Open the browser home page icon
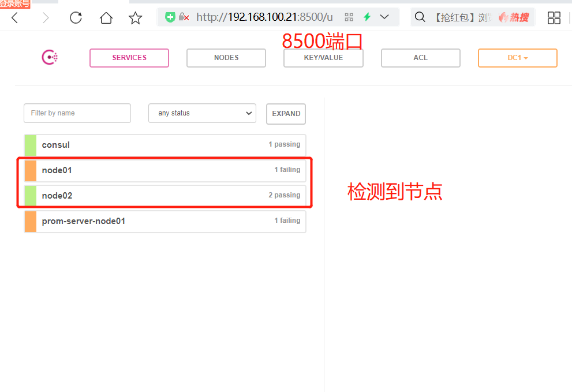 pos(106,17)
